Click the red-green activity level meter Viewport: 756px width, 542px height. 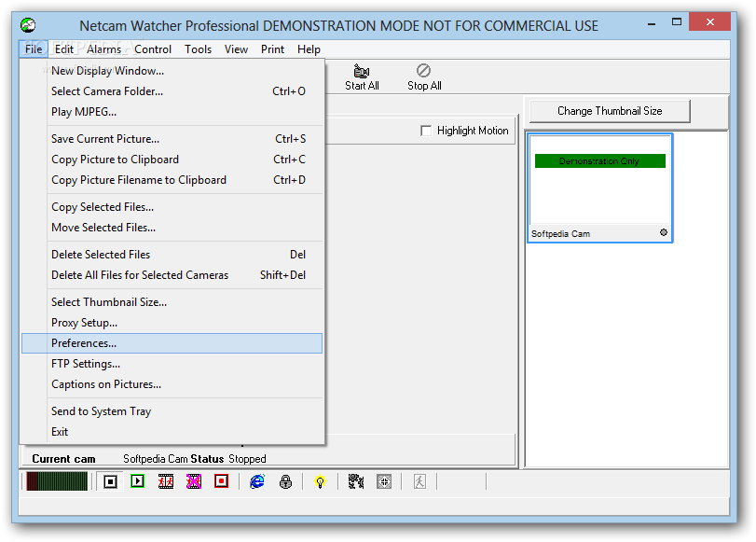tap(57, 481)
